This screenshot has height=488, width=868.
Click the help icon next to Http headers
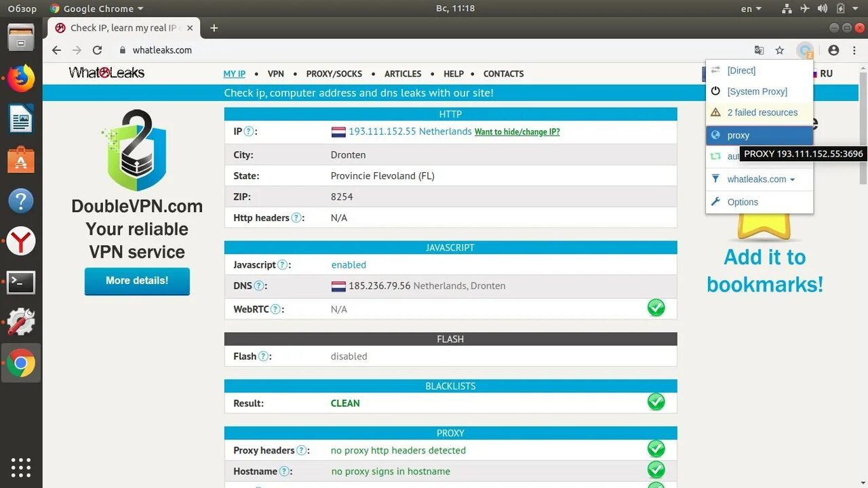pos(296,218)
